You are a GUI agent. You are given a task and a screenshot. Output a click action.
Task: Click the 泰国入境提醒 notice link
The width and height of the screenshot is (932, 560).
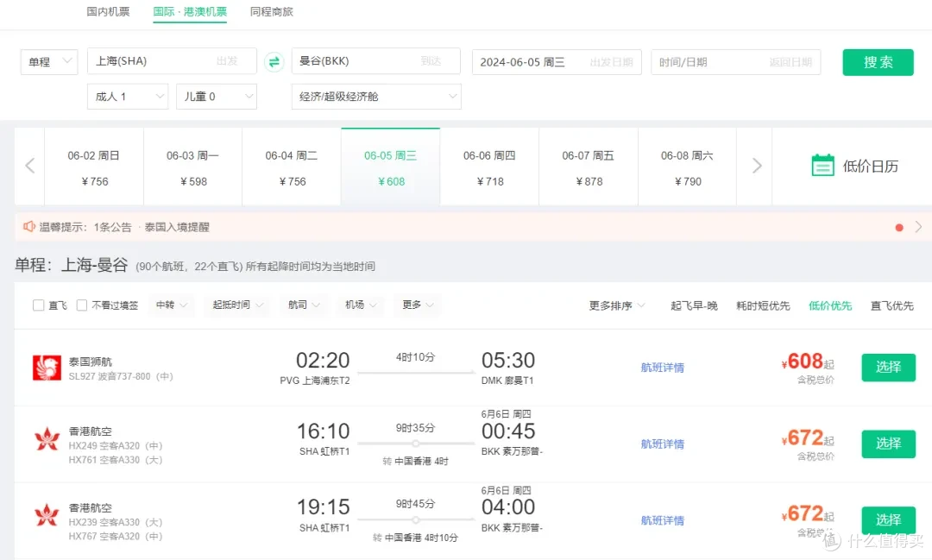pos(177,227)
